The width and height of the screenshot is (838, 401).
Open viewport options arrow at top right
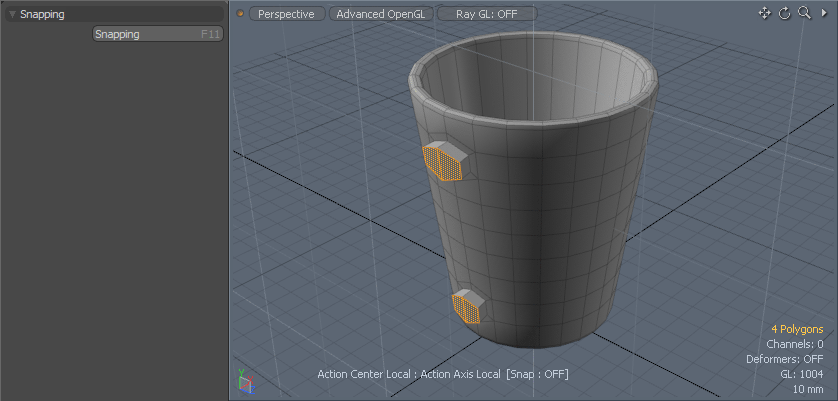(x=824, y=13)
